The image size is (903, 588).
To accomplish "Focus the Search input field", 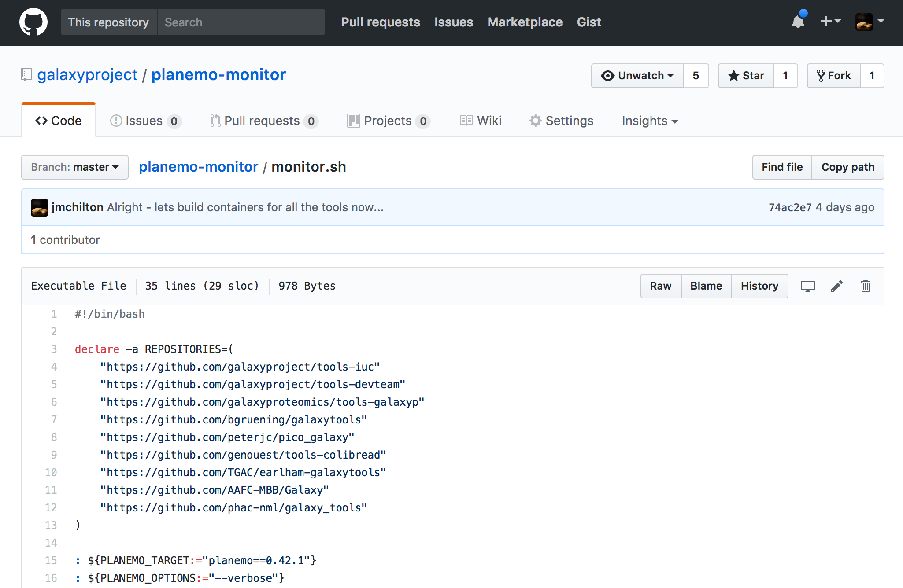I will pos(241,22).
